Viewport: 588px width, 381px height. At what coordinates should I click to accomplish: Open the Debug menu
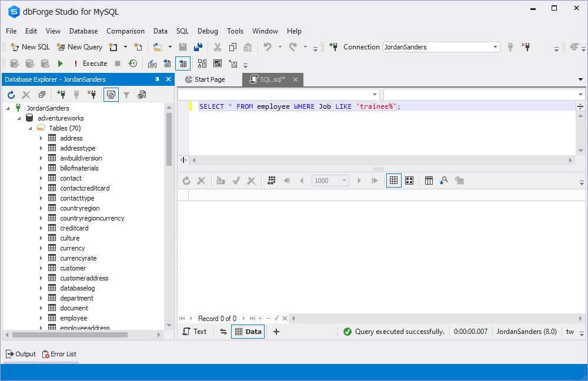coord(208,31)
